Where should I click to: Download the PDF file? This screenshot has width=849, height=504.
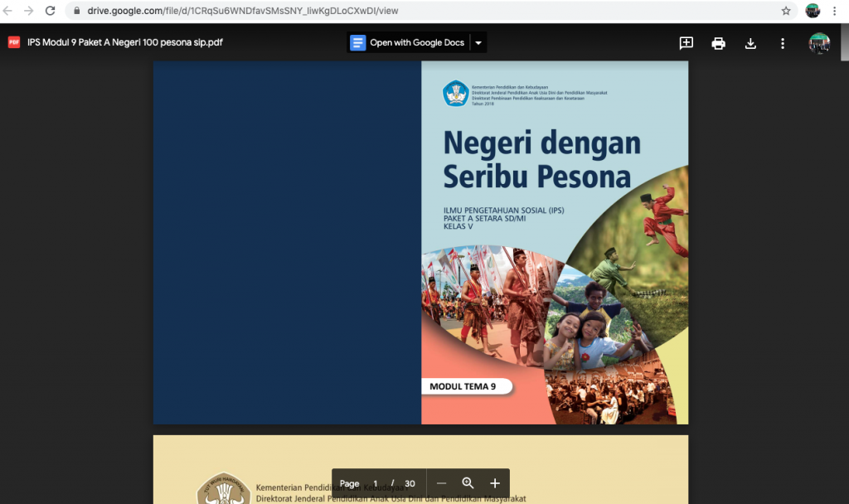750,43
